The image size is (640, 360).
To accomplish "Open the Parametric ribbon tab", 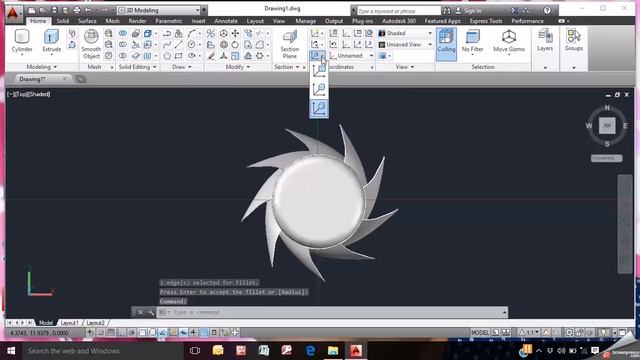I will [x=169, y=21].
